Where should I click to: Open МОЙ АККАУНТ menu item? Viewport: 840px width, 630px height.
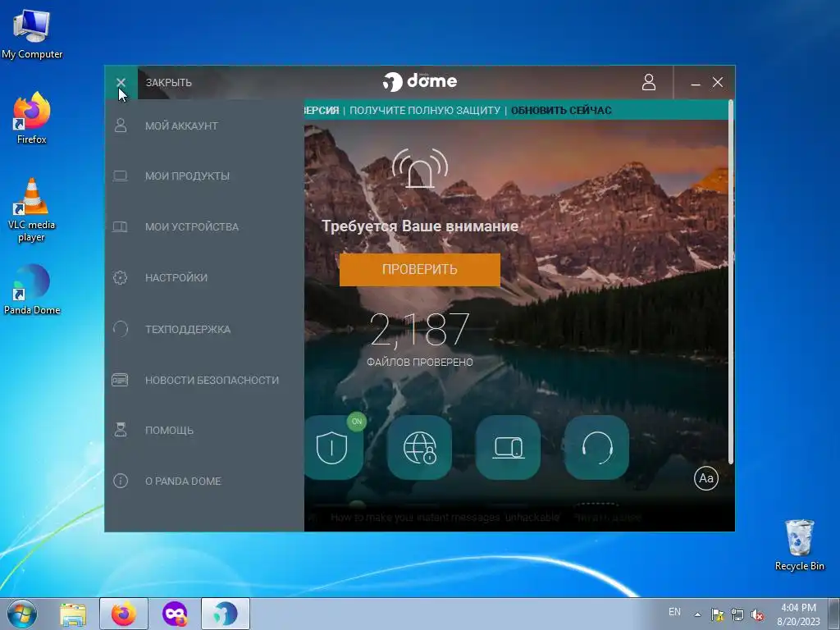click(204, 126)
